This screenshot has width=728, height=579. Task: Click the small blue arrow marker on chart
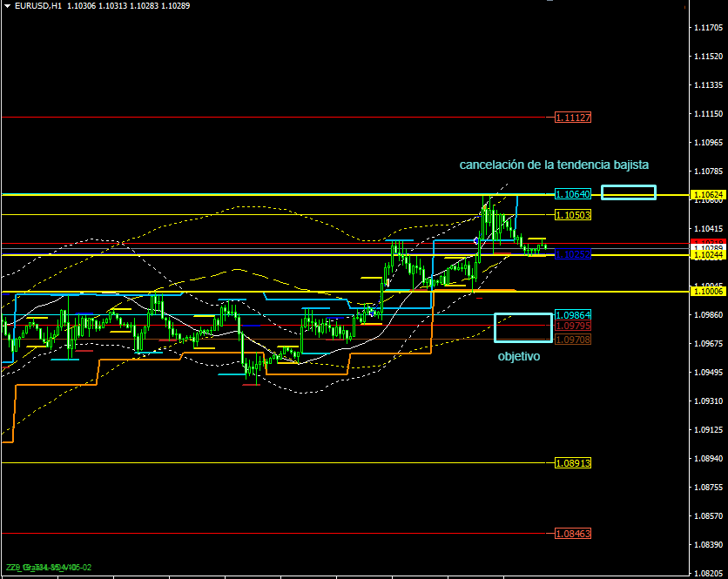[x=475, y=239]
